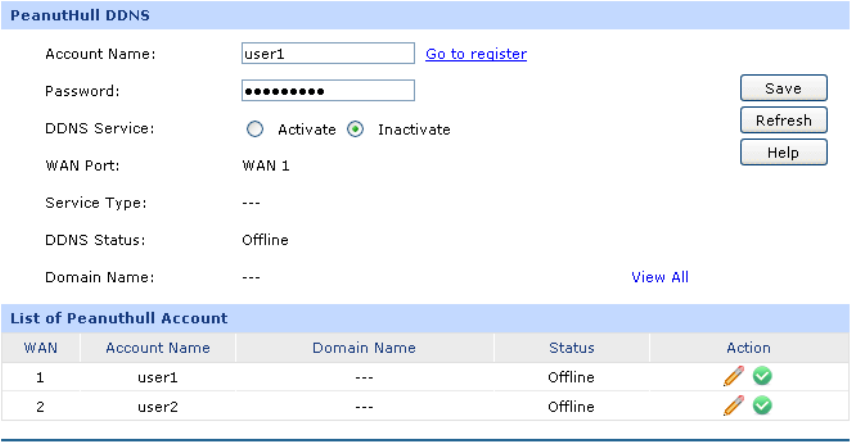This screenshot has height=448, width=851.
Task: Click the WAN 1 port value
Action: pyautogui.click(x=266, y=166)
